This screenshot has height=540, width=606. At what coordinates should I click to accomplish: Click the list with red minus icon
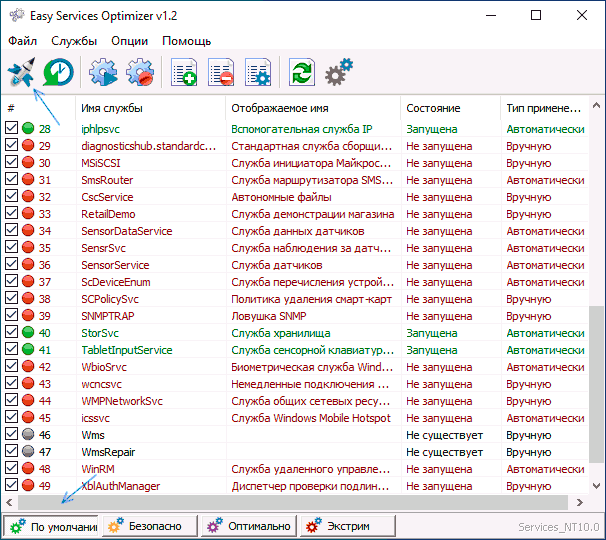[x=221, y=72]
